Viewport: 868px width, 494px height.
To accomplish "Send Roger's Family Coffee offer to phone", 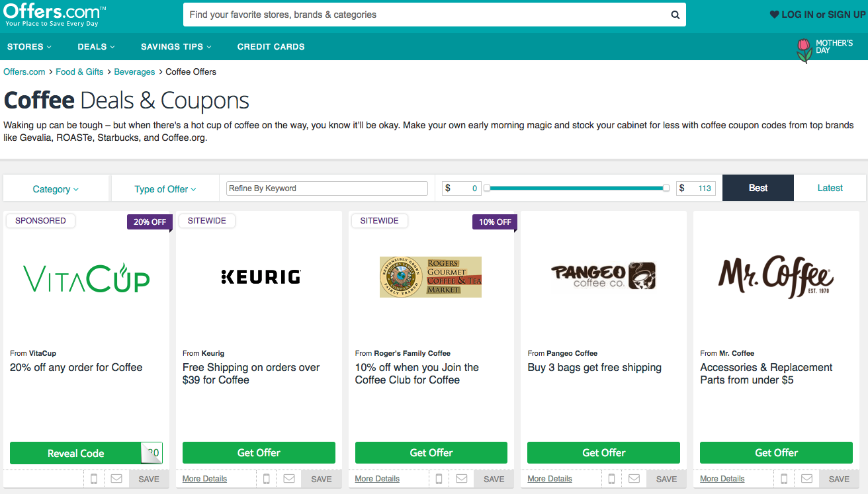I will [439, 479].
